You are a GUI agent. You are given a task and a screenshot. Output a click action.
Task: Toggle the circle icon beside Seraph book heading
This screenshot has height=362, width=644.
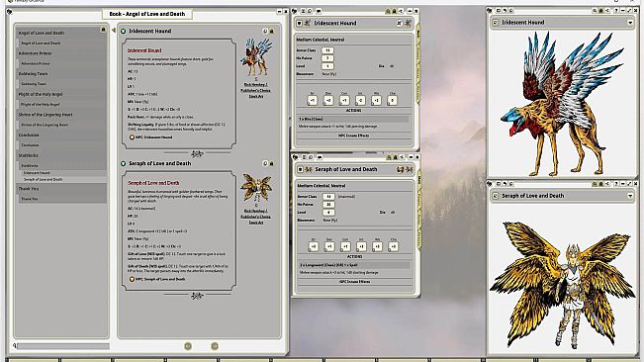pyautogui.click(x=124, y=164)
